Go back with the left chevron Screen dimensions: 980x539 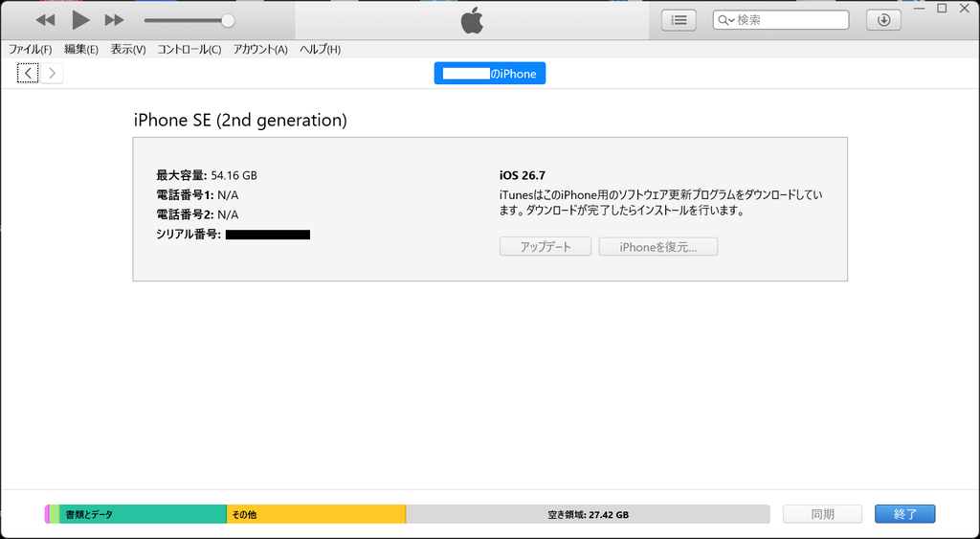coord(28,73)
